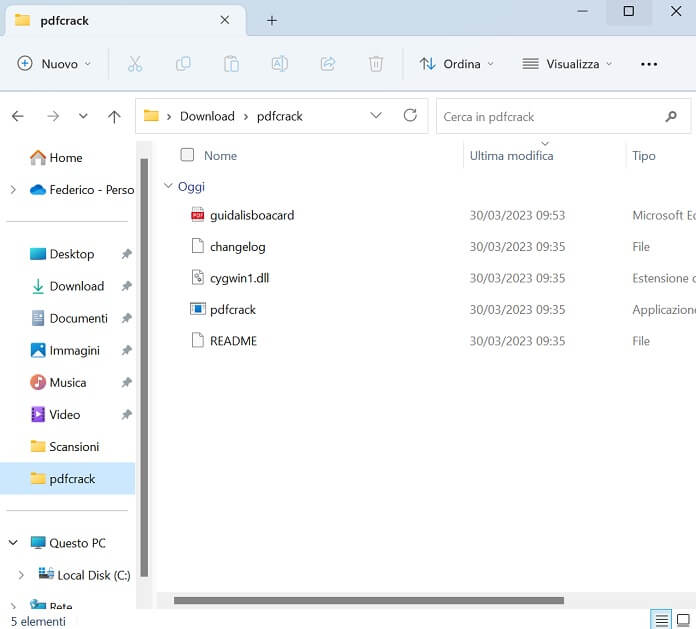696x629 pixels.
Task: Switch to large icons view in status bar
Action: [x=683, y=620]
